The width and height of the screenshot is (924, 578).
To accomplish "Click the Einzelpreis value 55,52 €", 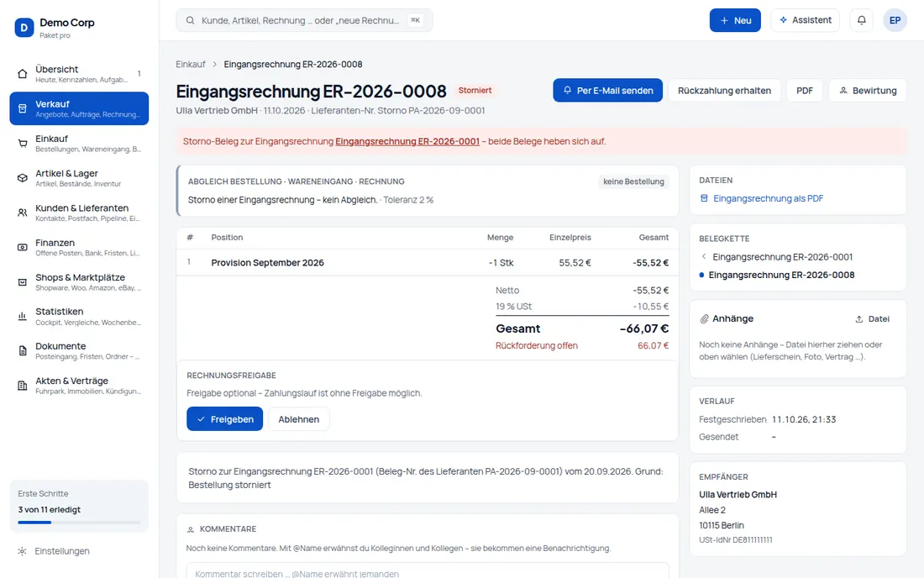I will (x=575, y=263).
